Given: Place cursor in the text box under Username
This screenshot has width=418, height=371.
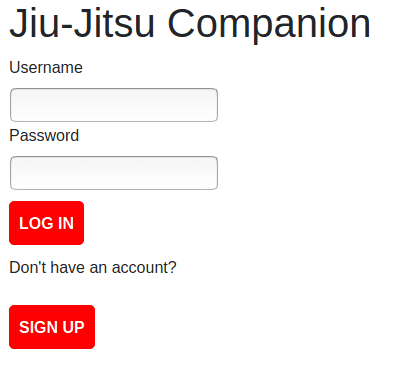Looking at the screenshot, I should [114, 105].
